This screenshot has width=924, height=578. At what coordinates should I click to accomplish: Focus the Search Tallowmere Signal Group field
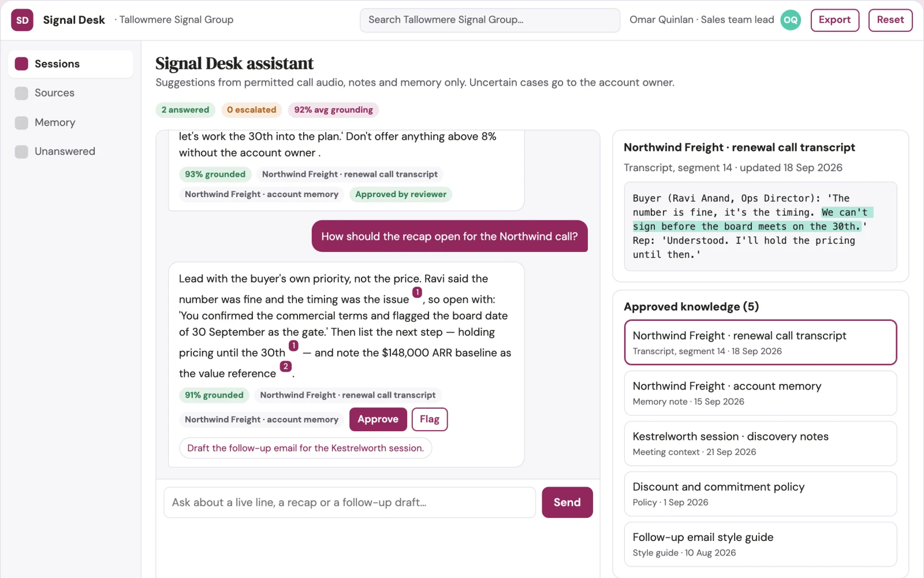point(490,20)
